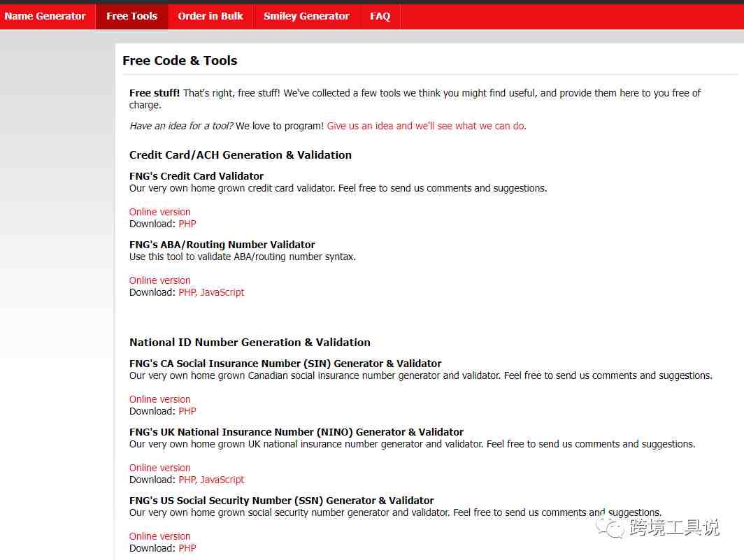This screenshot has height=560, width=744.
Task: Click "FNG's ABA/Routing Number Validator" title
Action: pyautogui.click(x=222, y=245)
